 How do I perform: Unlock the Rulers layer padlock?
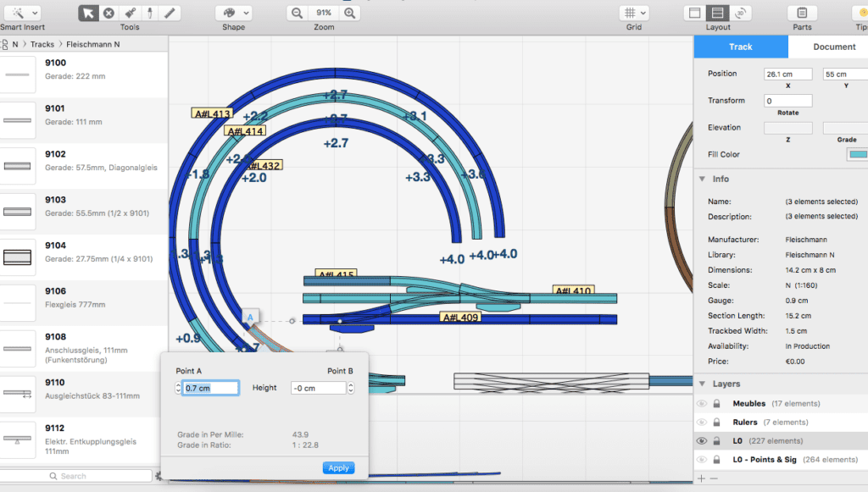[717, 422]
